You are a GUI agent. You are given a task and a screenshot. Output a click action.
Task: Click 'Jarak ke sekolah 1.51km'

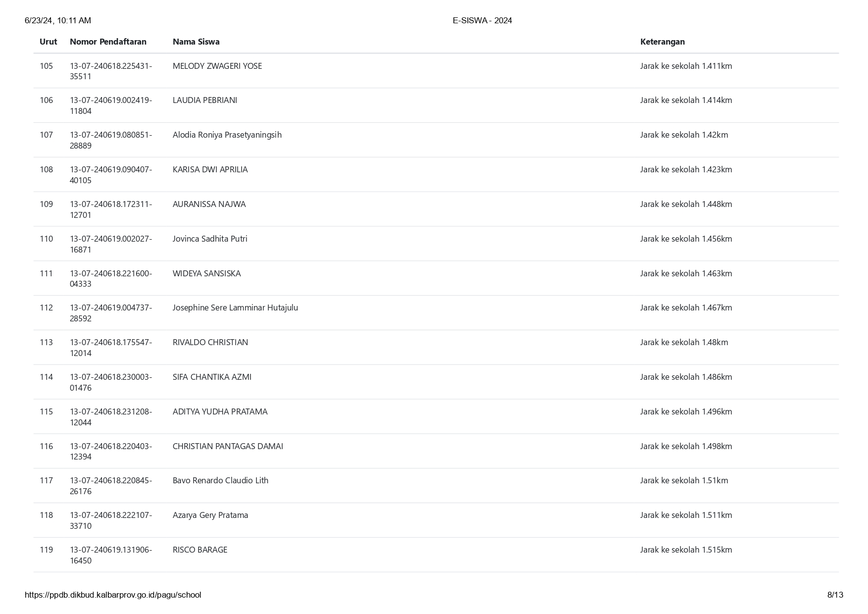(x=684, y=480)
